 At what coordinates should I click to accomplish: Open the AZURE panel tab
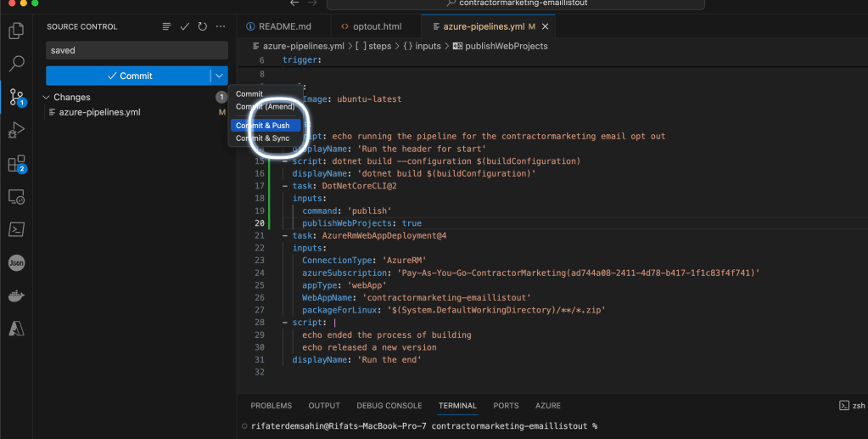548,406
